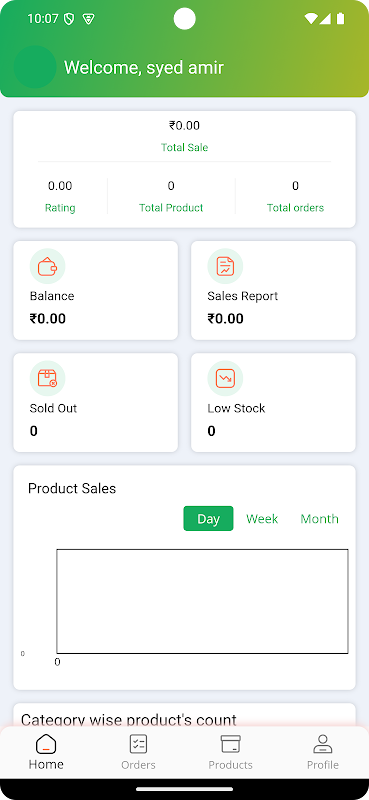This screenshot has width=369, height=800.
Task: Switch Product Sales chart to Month
Action: (x=319, y=518)
